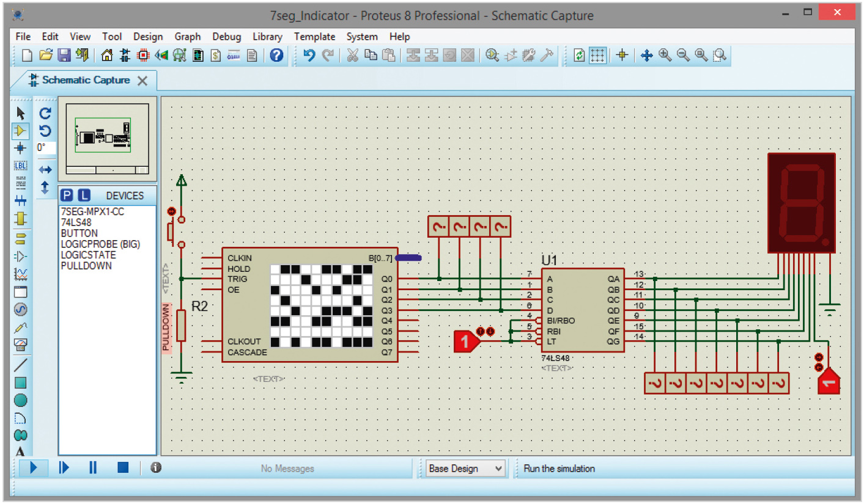Select the Selection Mode arrow tool

(21, 113)
